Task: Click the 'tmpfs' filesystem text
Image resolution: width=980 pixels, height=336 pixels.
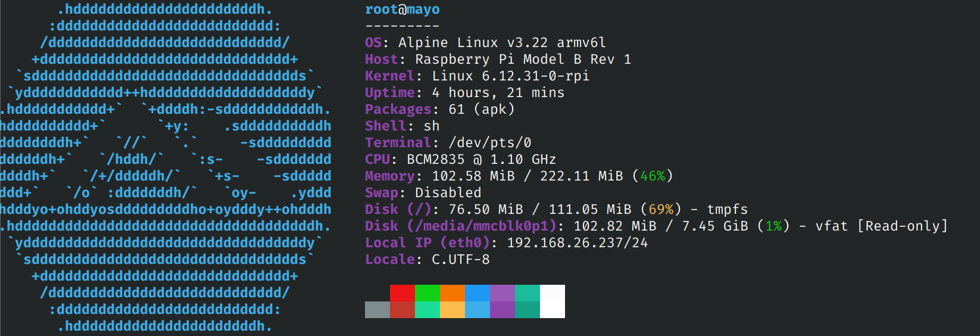Action: pyautogui.click(x=728, y=210)
